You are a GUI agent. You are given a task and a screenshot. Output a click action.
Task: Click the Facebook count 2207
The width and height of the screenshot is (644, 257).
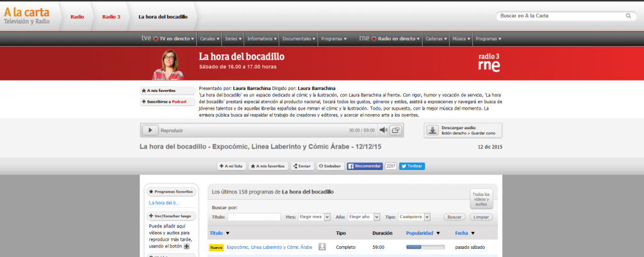click(x=391, y=166)
